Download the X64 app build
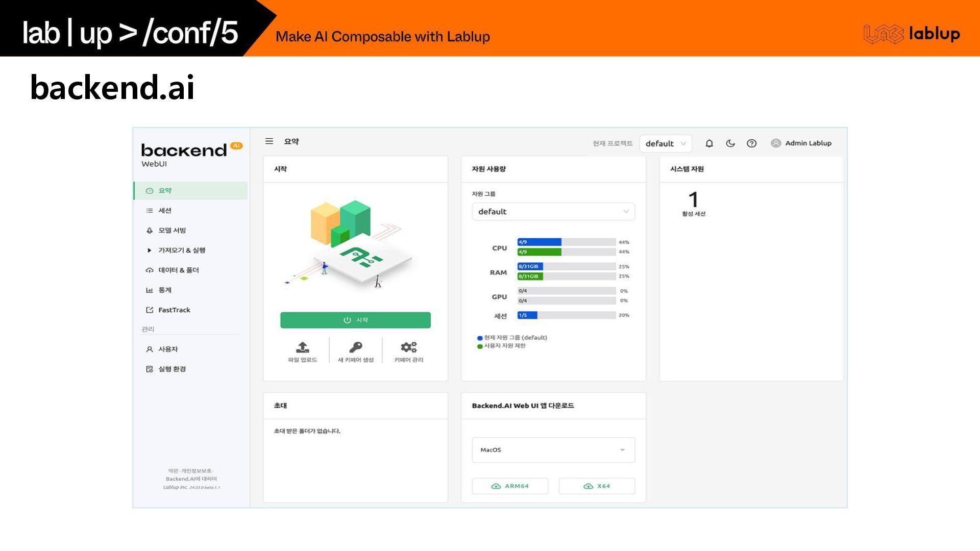The image size is (980, 551). (x=597, y=486)
